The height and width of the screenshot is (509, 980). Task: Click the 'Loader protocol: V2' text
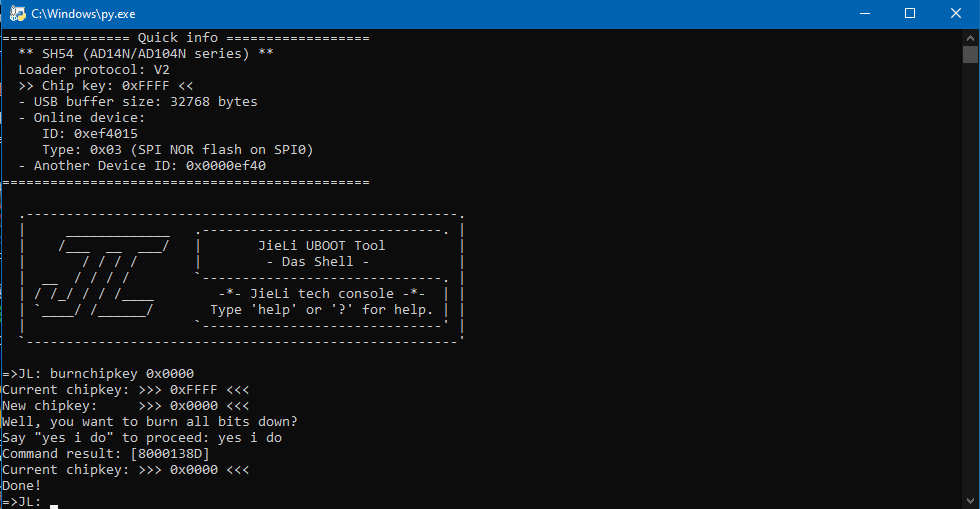click(94, 69)
